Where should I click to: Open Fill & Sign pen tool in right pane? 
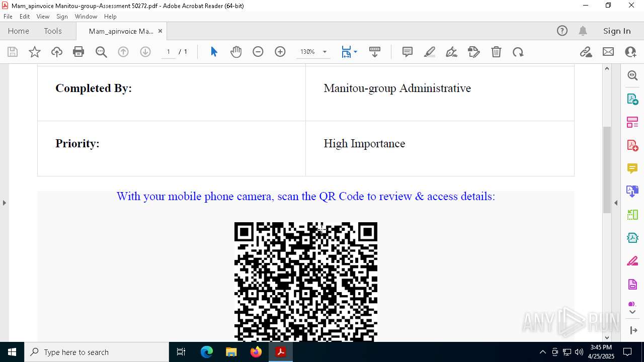tap(632, 261)
